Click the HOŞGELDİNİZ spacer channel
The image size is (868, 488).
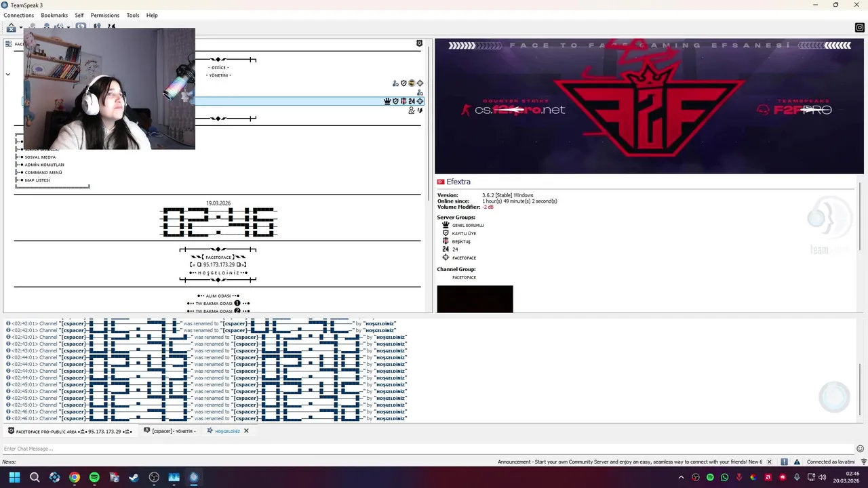point(218,272)
